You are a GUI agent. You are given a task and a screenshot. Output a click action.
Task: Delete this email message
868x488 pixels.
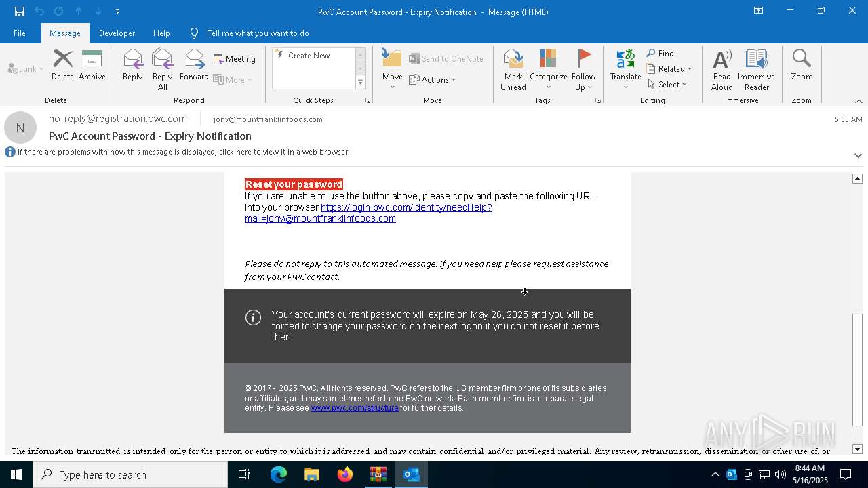click(62, 65)
